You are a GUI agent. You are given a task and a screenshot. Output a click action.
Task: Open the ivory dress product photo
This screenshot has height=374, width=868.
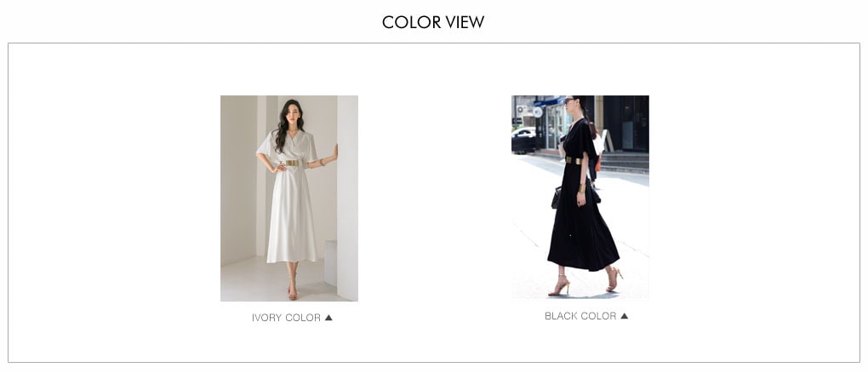[289, 199]
